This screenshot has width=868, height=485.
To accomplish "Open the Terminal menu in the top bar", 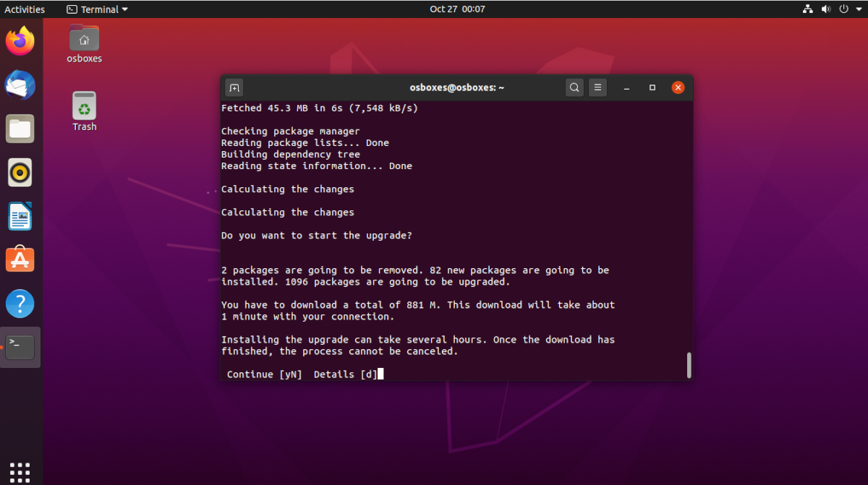I will tap(96, 9).
